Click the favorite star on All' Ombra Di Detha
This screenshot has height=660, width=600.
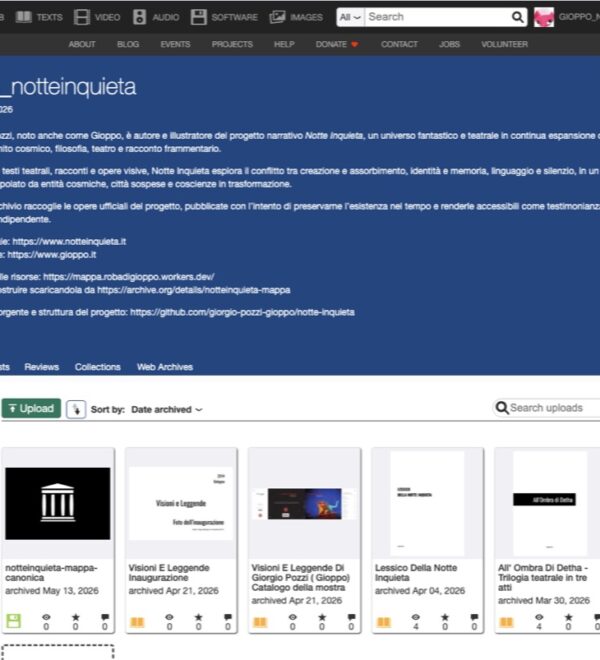click(568, 617)
